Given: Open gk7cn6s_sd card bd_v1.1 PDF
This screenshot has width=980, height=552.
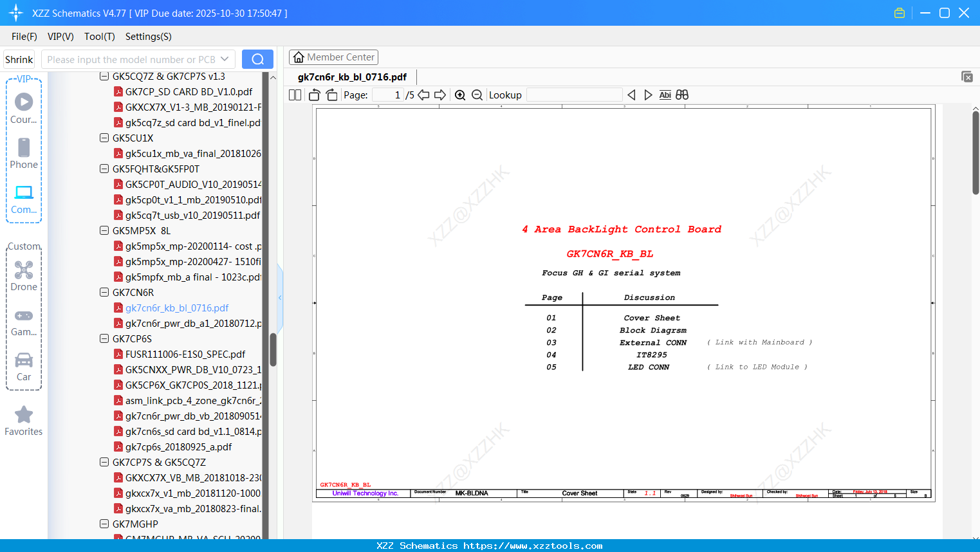Looking at the screenshot, I should point(188,431).
